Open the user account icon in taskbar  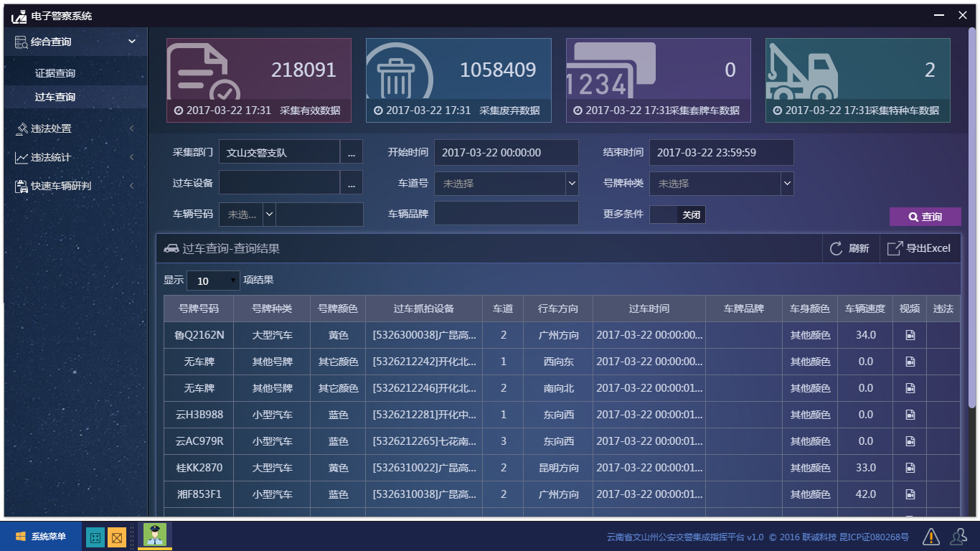click(x=958, y=537)
